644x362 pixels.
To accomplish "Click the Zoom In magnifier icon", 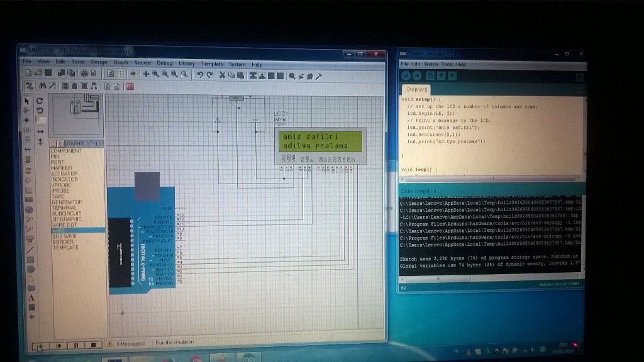I will (156, 74).
